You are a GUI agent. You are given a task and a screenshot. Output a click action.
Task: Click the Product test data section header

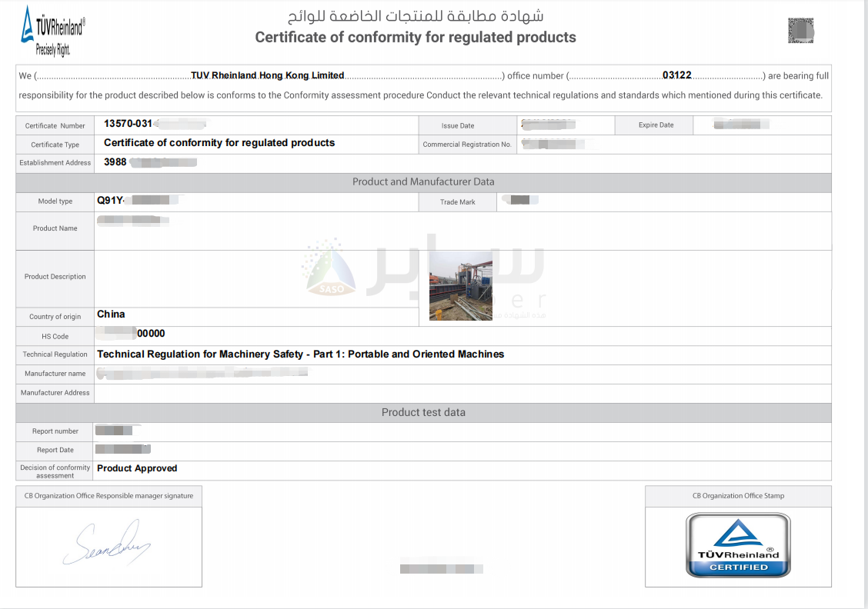pos(423,412)
